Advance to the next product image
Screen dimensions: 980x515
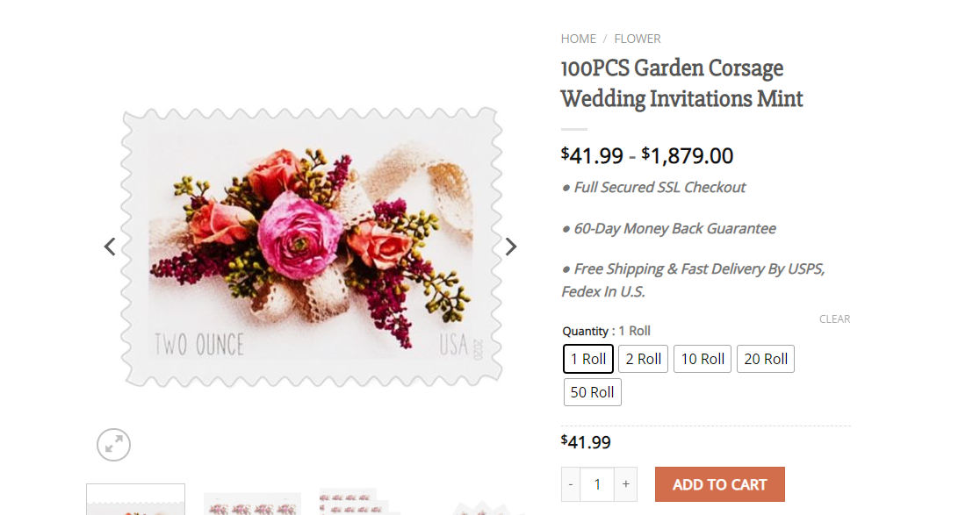(x=511, y=247)
